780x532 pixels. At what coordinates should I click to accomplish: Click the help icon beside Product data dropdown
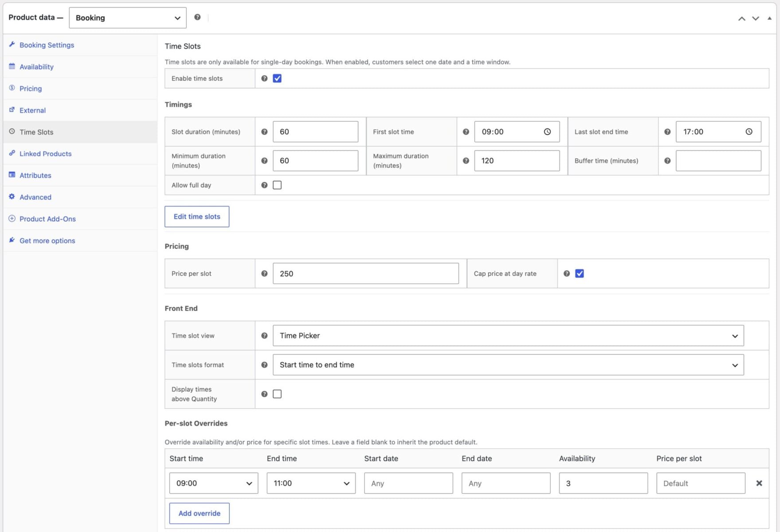[x=197, y=17]
